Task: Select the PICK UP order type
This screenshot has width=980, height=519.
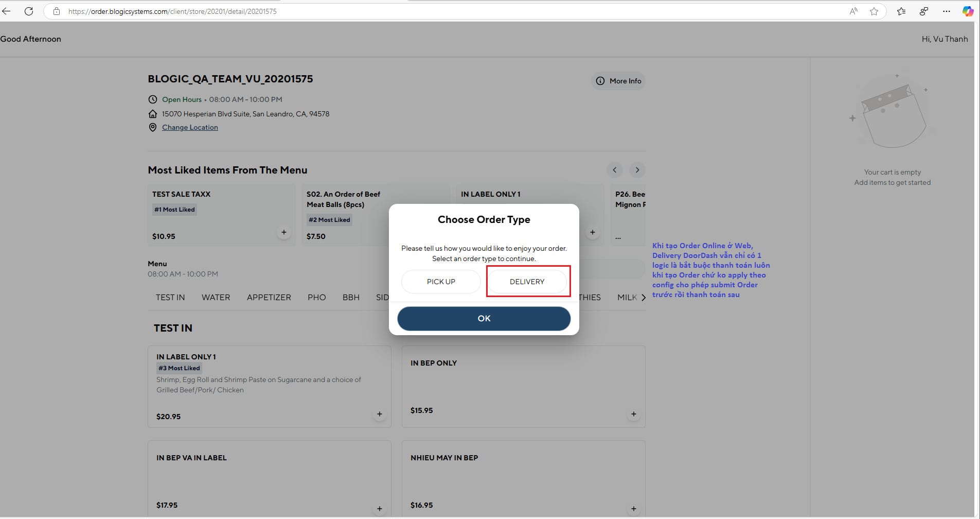Action: tap(441, 282)
